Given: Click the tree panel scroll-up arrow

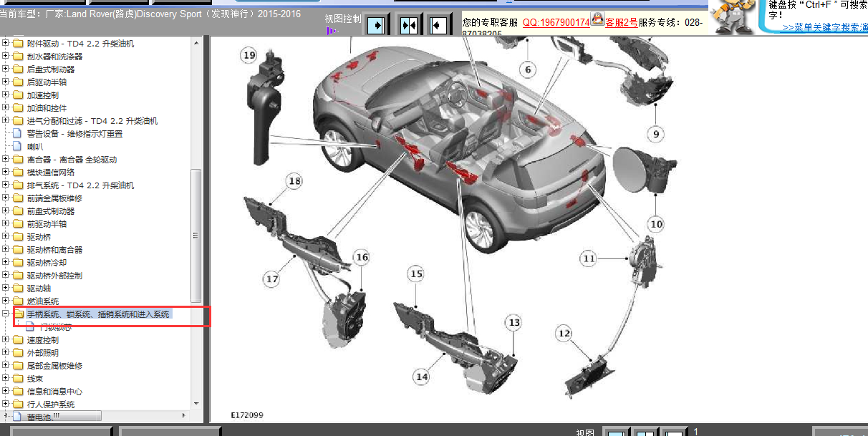Looking at the screenshot, I should point(196,42).
